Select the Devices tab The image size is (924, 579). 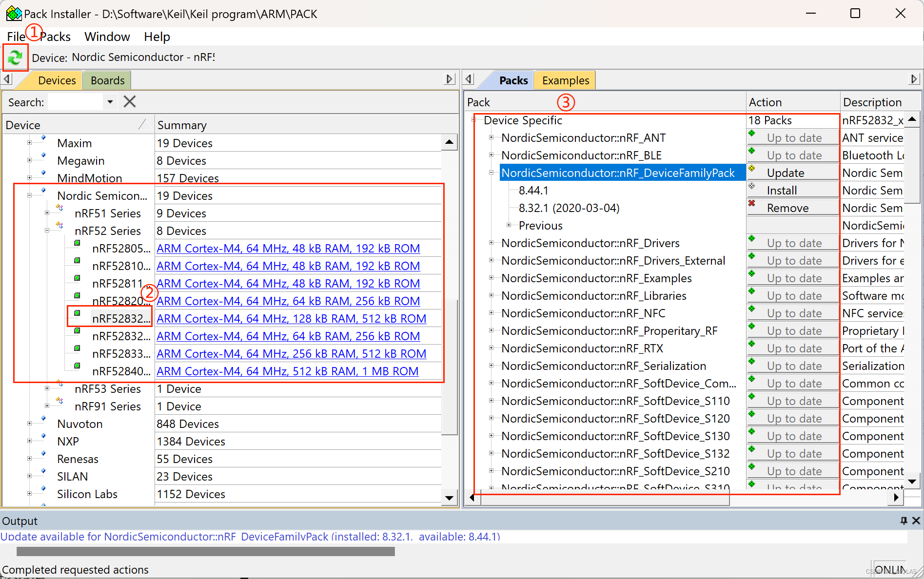click(57, 80)
